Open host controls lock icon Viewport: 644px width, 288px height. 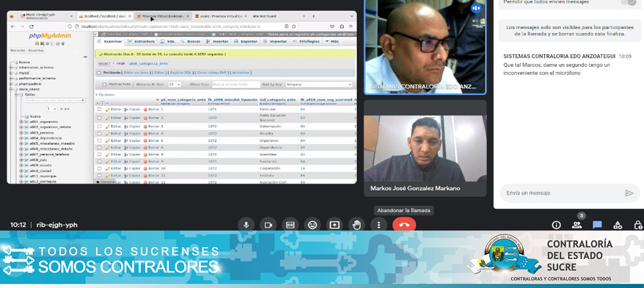[x=638, y=225]
